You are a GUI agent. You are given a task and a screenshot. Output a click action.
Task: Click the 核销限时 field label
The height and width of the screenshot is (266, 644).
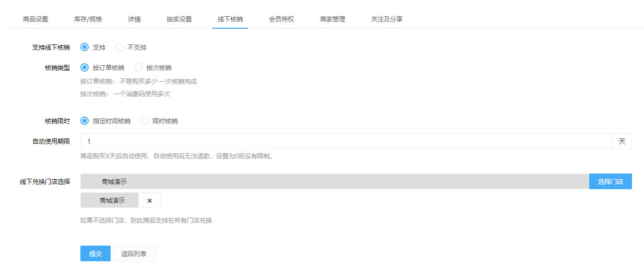[x=57, y=121]
